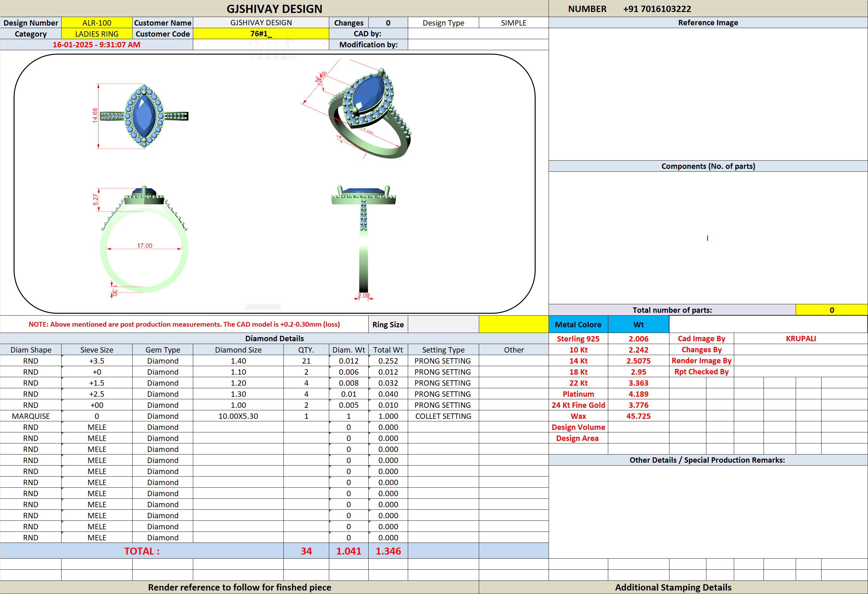Image resolution: width=868 pixels, height=594 pixels.
Task: Click the SIMPLE design type cell
Action: point(514,23)
